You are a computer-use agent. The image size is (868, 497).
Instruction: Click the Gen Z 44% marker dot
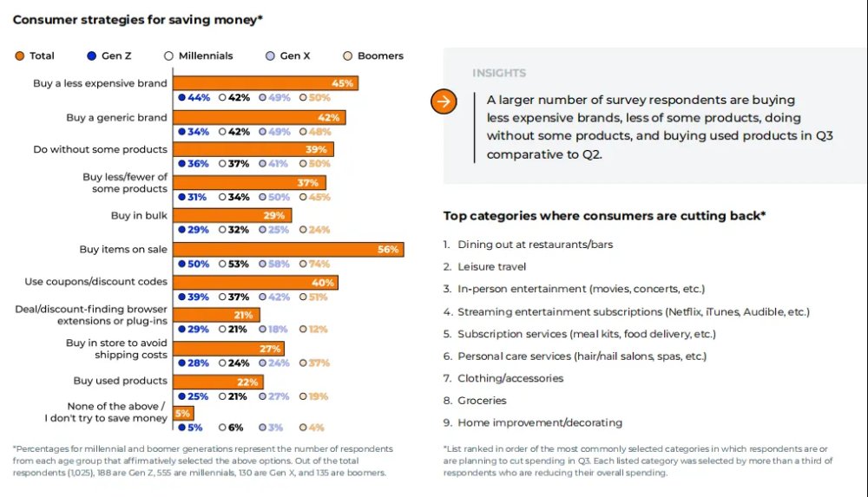181,97
